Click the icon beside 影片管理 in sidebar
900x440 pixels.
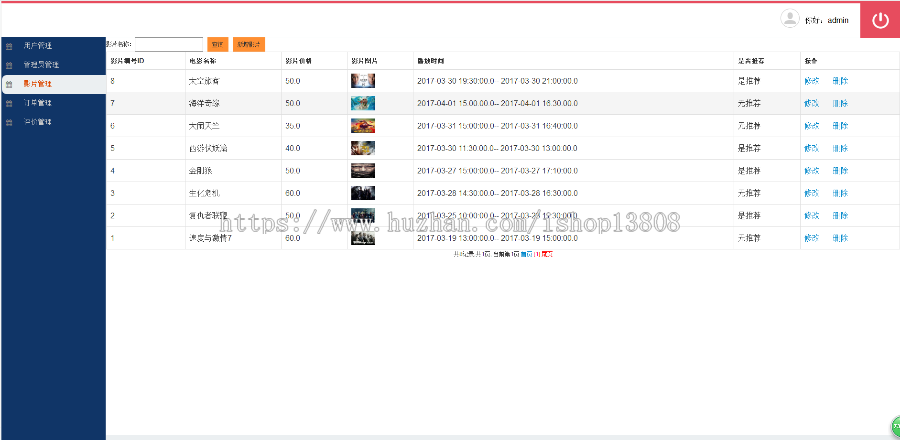(9, 84)
